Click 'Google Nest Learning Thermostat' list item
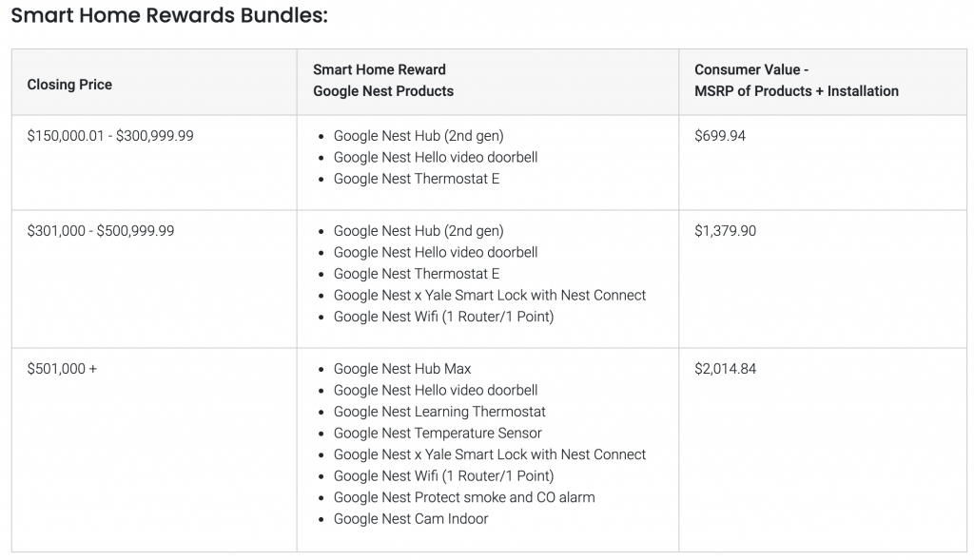The image size is (974, 560). point(439,412)
